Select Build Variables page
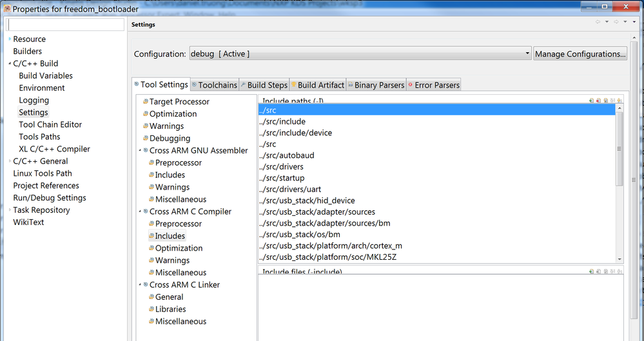The image size is (644, 341). [46, 75]
